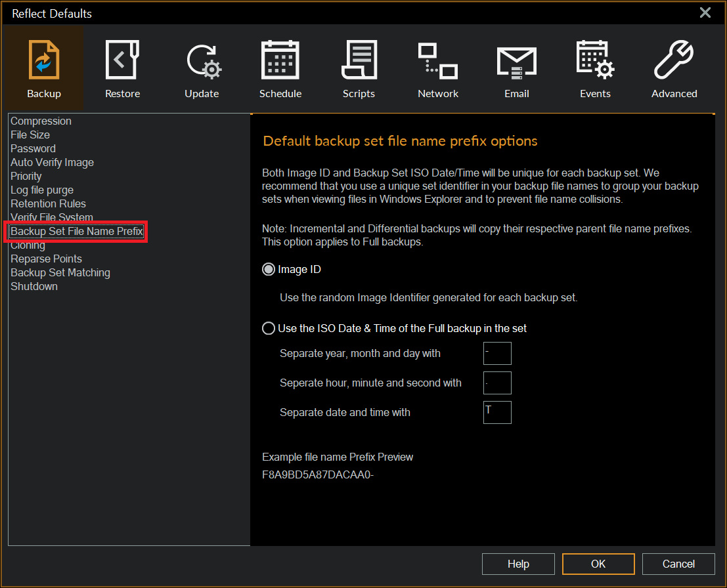Click the year-month-day separator field
Screen dimensions: 727x588
497,353
